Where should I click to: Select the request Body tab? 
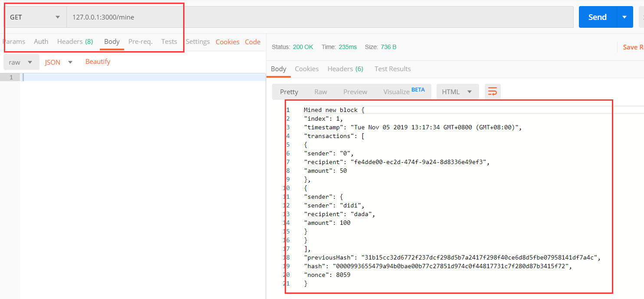(x=112, y=42)
